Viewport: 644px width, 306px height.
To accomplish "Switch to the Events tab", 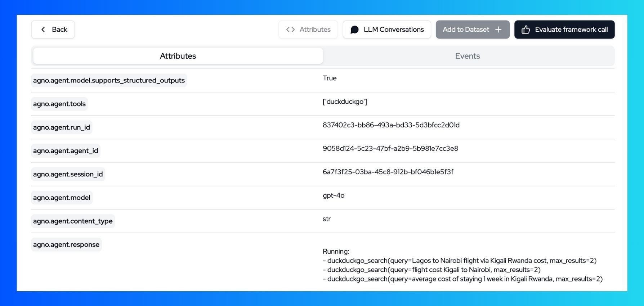I will (468, 56).
